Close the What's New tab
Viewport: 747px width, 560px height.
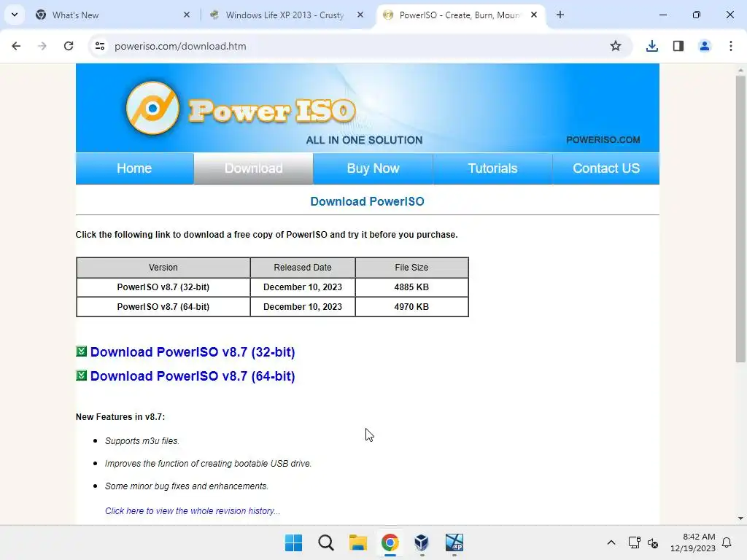(187, 15)
